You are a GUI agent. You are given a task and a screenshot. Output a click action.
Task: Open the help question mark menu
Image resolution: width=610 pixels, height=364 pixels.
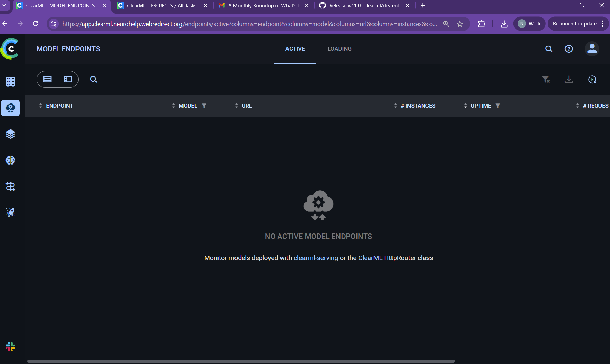(569, 49)
